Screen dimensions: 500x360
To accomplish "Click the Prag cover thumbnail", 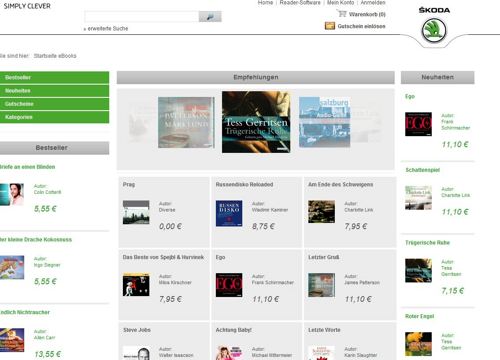I will click(136, 212).
